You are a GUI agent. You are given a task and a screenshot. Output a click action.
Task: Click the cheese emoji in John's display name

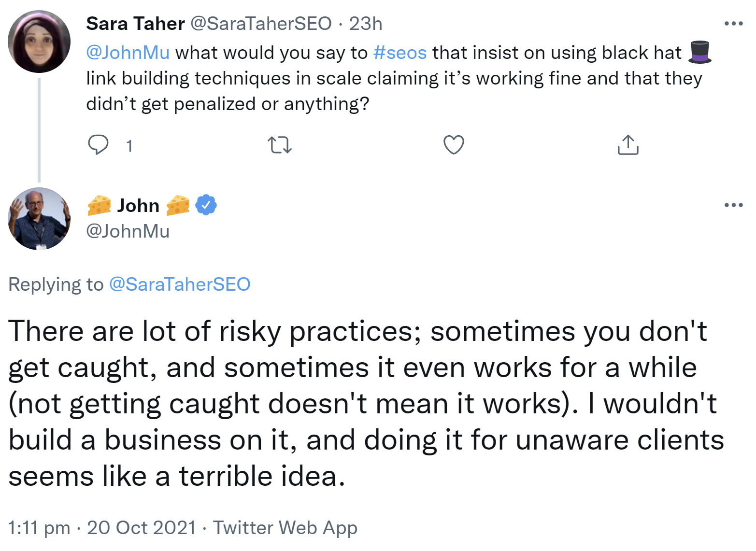pos(99,205)
